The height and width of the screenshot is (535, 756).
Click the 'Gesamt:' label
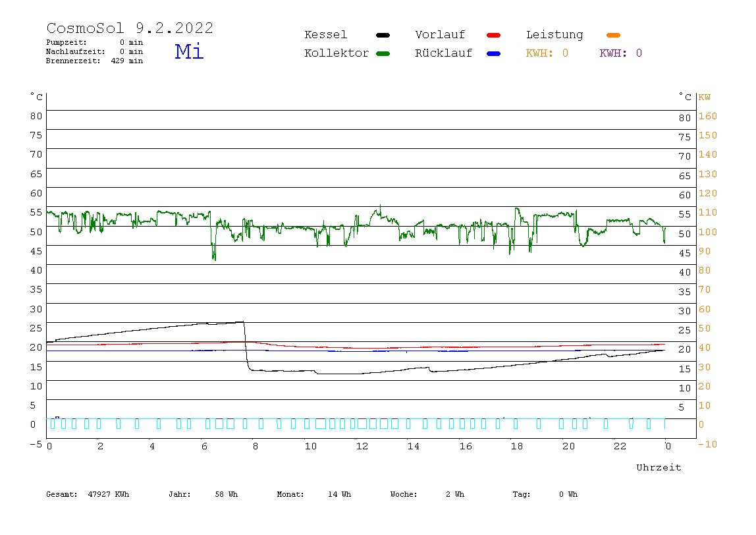62,494
